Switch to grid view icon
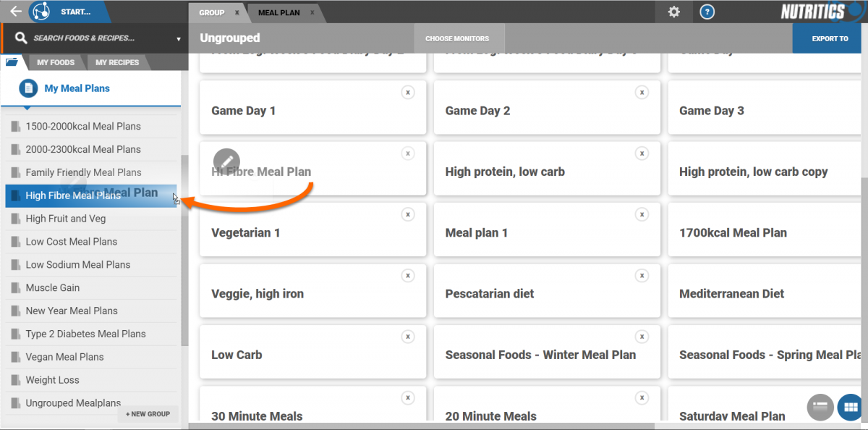 click(851, 407)
